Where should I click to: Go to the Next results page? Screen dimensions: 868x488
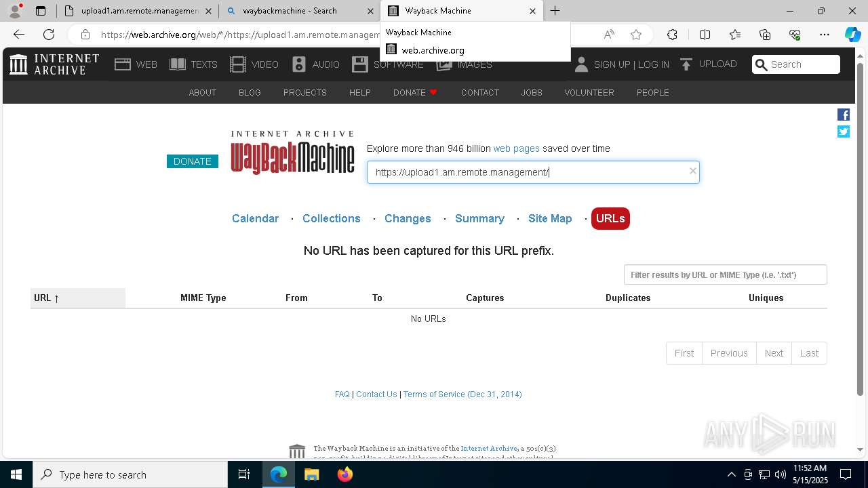tap(774, 353)
